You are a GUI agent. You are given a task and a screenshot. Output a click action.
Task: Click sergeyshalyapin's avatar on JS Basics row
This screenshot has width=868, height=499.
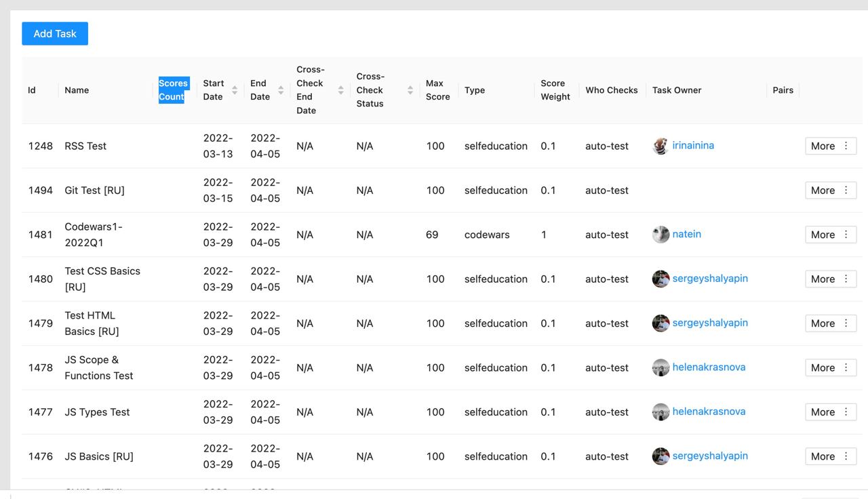click(660, 456)
